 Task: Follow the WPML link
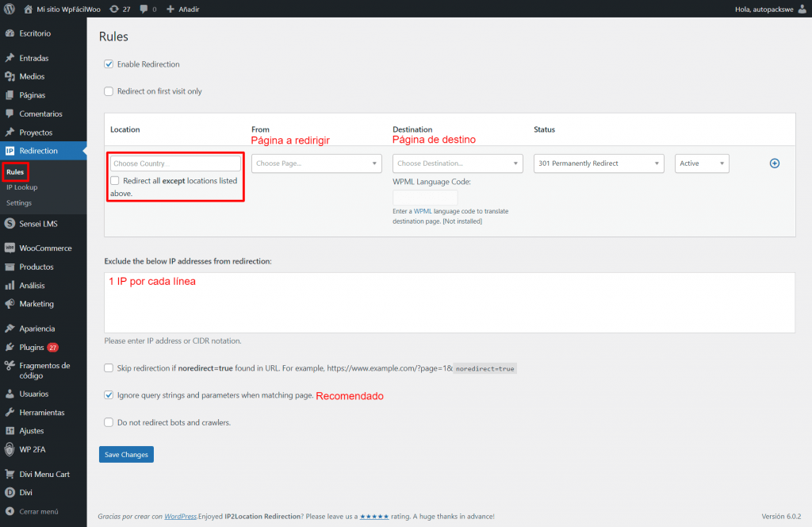pyautogui.click(x=423, y=211)
